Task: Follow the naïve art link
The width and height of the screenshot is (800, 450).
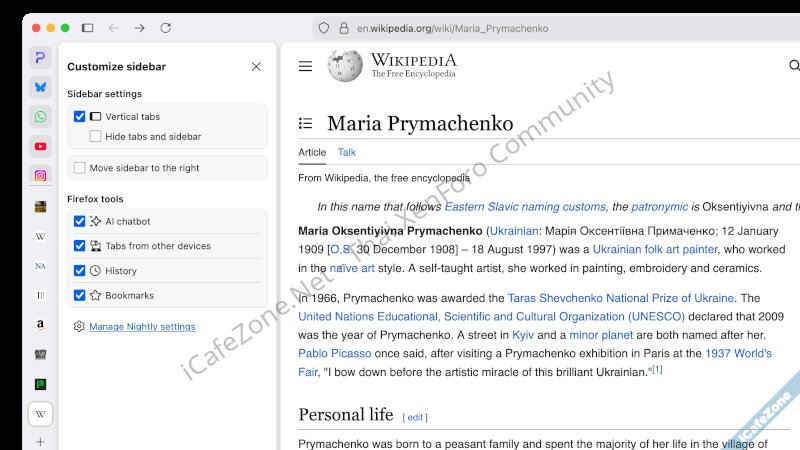Action: [x=352, y=268]
